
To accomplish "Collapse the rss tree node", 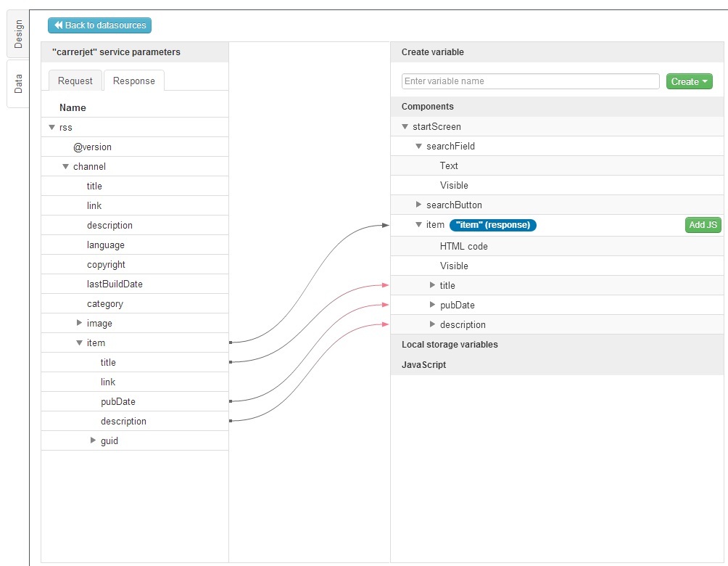I will pyautogui.click(x=51, y=127).
